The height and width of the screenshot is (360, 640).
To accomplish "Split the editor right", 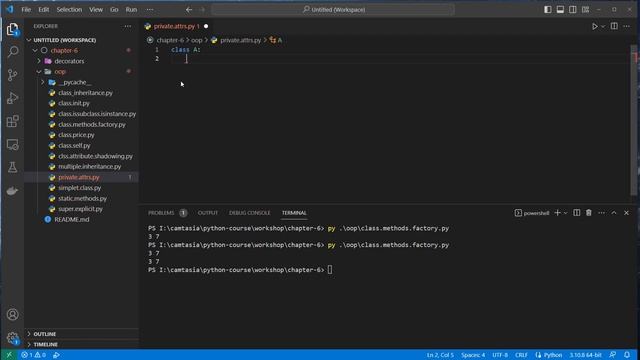I will 614,26.
